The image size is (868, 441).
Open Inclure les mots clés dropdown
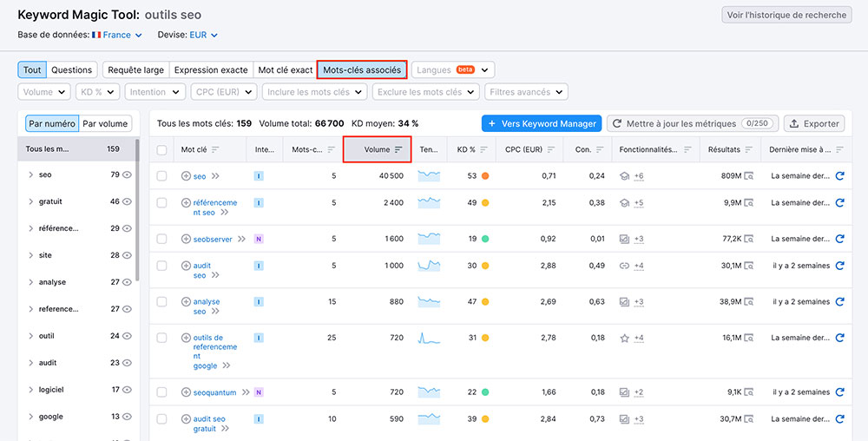tap(315, 92)
